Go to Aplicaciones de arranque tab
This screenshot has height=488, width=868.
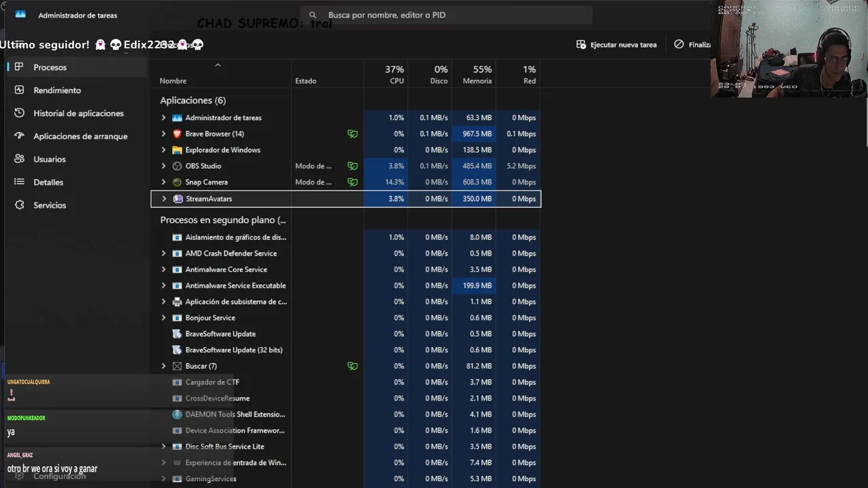click(77, 136)
